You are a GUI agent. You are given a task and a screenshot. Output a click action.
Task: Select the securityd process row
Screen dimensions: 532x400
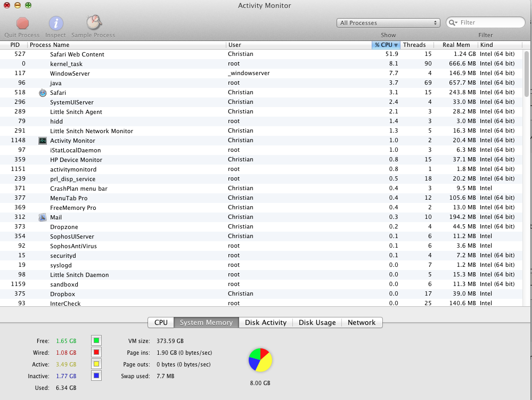pyautogui.click(x=261, y=256)
